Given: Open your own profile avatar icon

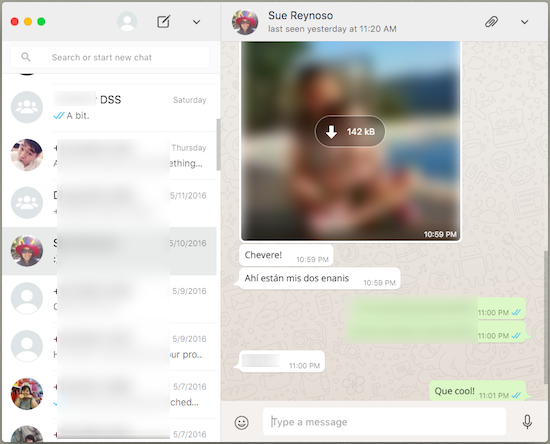Looking at the screenshot, I should pos(127,22).
